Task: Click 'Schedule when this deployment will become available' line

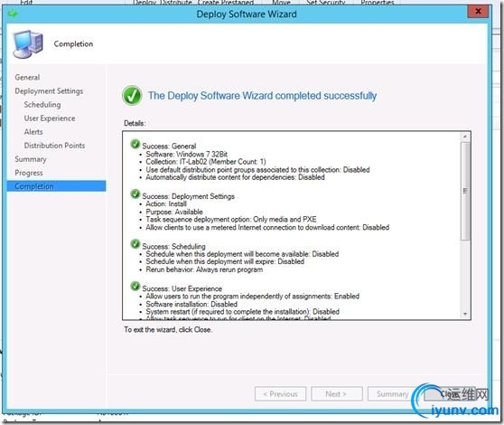Action: pyautogui.click(x=242, y=253)
